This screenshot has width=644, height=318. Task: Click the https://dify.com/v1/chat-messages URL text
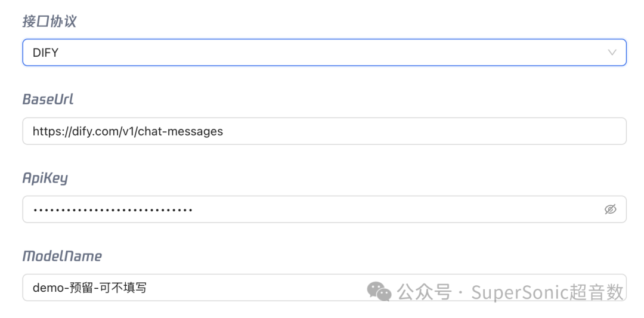(x=128, y=131)
